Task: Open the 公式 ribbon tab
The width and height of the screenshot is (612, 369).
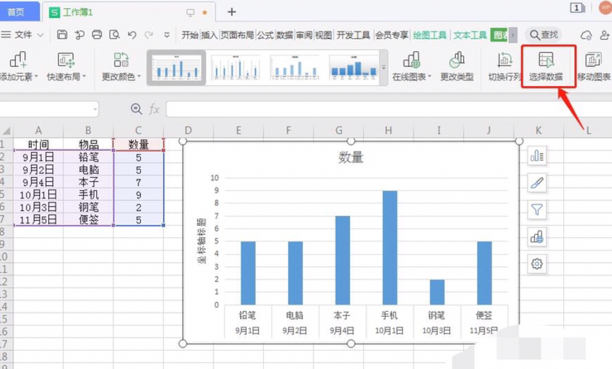Action: [265, 35]
